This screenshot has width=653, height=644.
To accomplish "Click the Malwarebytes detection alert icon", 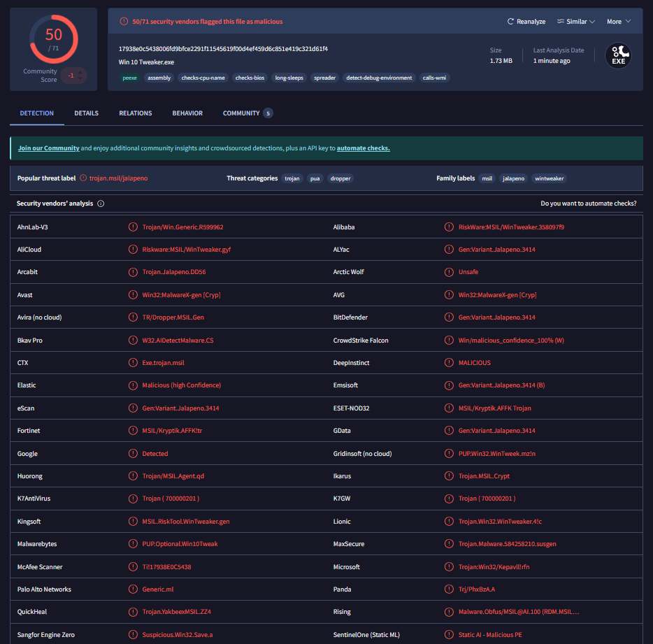I will tap(133, 544).
